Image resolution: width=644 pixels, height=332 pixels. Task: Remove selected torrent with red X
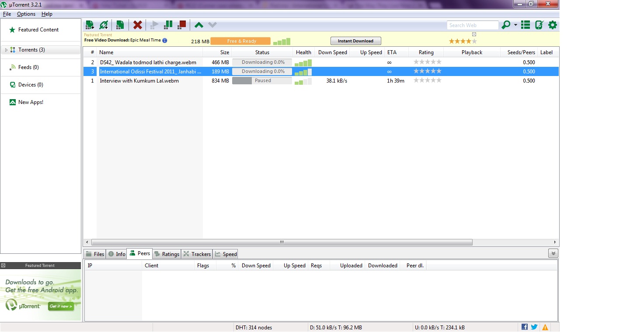(138, 25)
